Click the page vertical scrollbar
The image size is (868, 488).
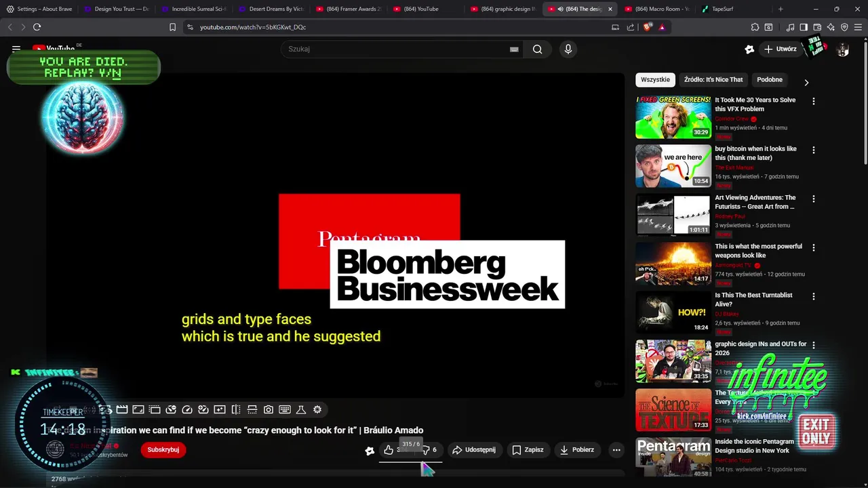click(865, 102)
